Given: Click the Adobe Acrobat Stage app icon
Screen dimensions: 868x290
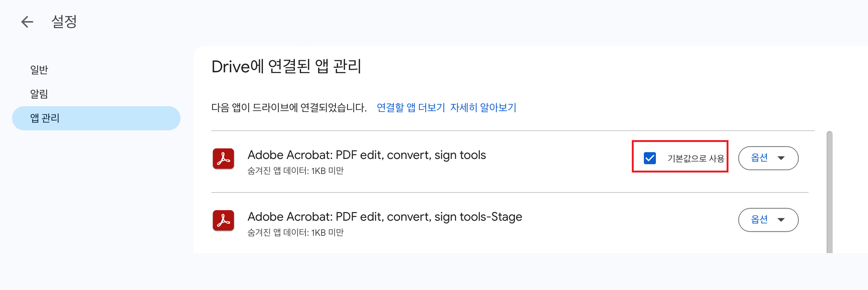Looking at the screenshot, I should coord(223,220).
